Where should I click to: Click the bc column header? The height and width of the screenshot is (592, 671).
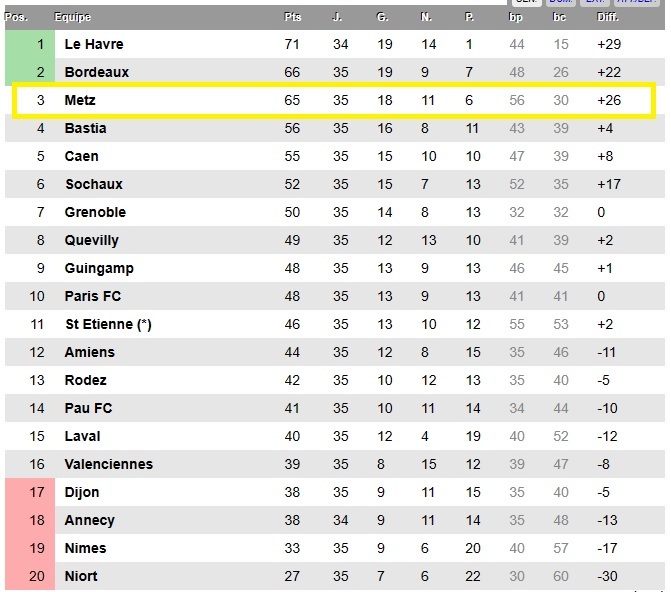pyautogui.click(x=561, y=17)
